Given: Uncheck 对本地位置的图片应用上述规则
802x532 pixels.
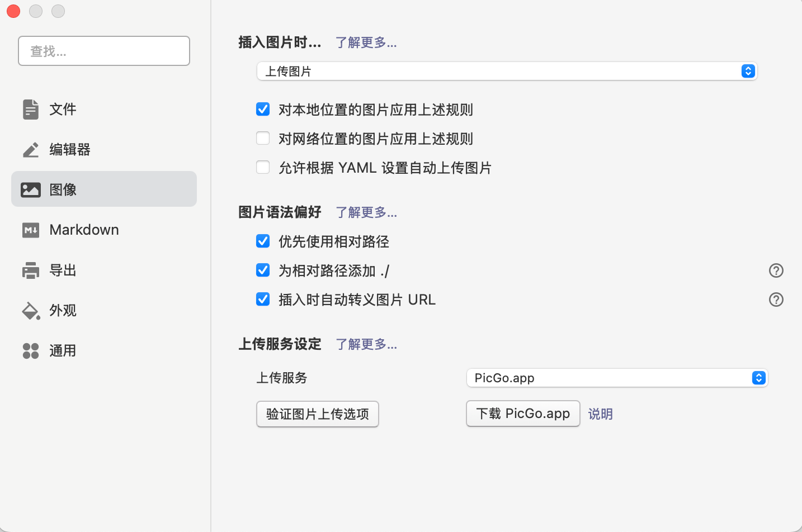Looking at the screenshot, I should [x=263, y=109].
